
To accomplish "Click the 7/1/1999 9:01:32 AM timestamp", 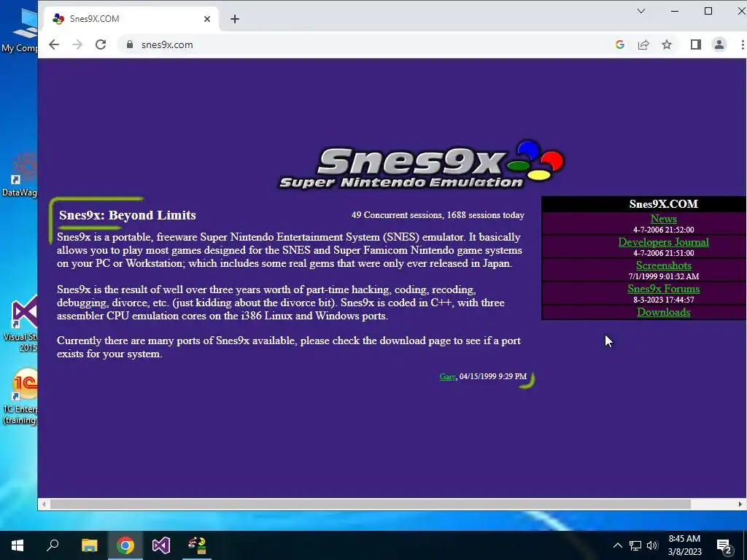I will pos(663,276).
